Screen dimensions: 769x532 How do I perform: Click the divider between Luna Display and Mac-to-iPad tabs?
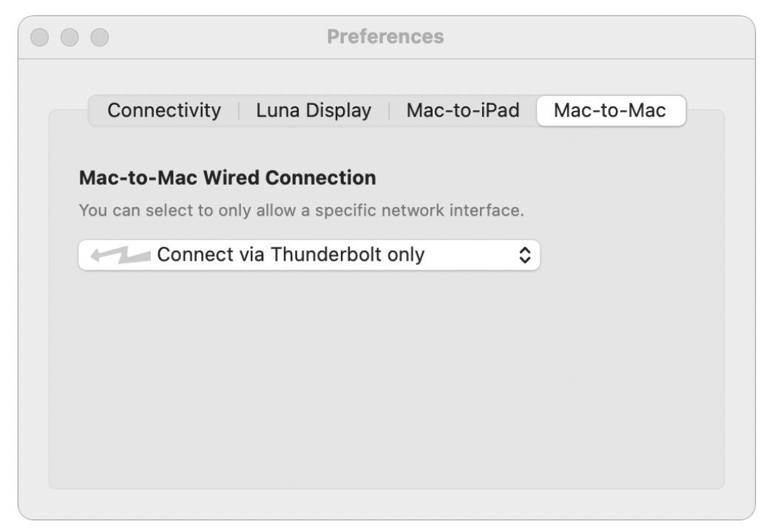pyautogui.click(x=389, y=111)
